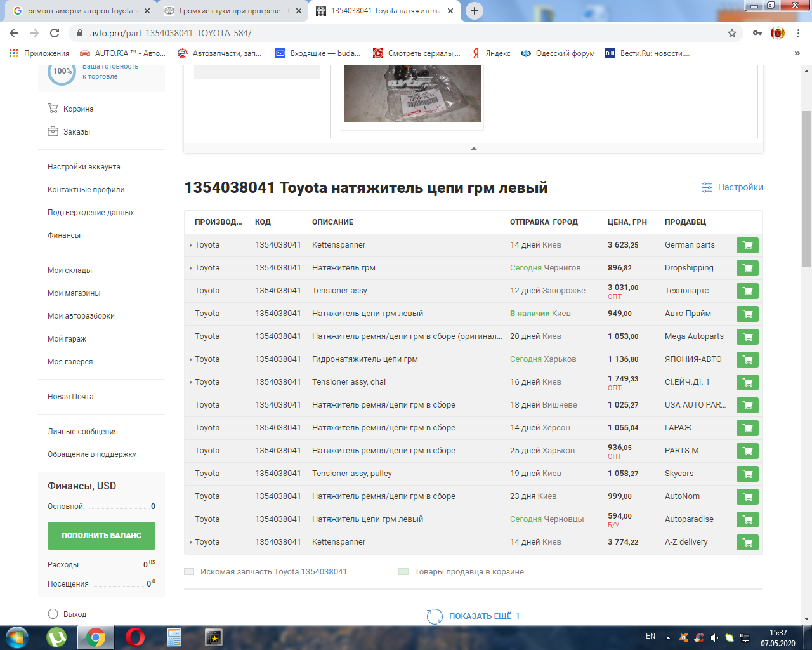Screen dimensions: 812x650
Task: Expand the Dropshipping Toyota row
Action: 190,269
